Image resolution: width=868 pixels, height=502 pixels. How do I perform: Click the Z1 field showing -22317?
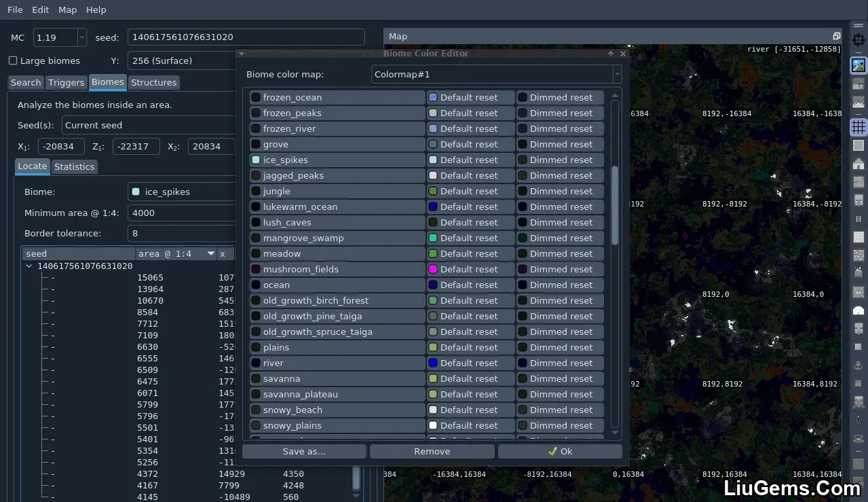click(x=136, y=147)
